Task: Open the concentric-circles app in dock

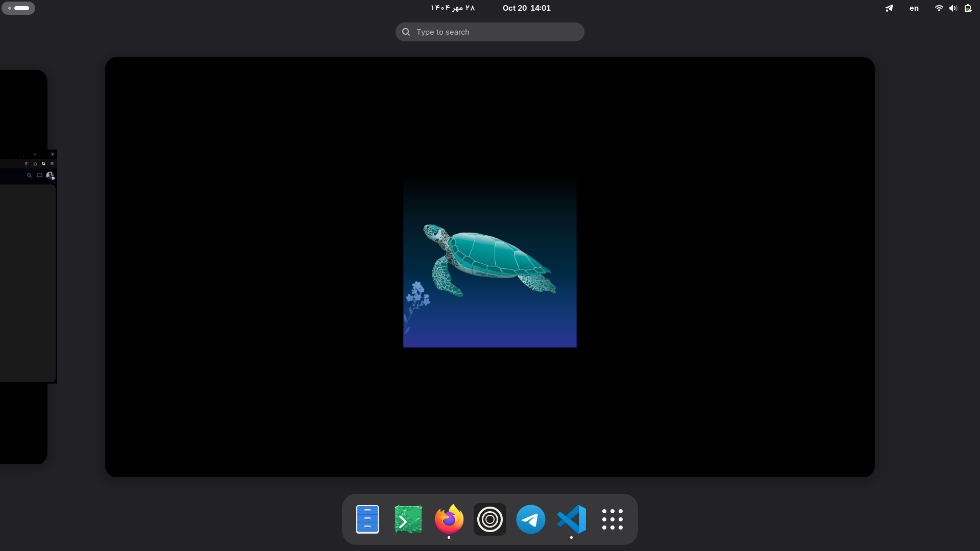Action: (490, 519)
